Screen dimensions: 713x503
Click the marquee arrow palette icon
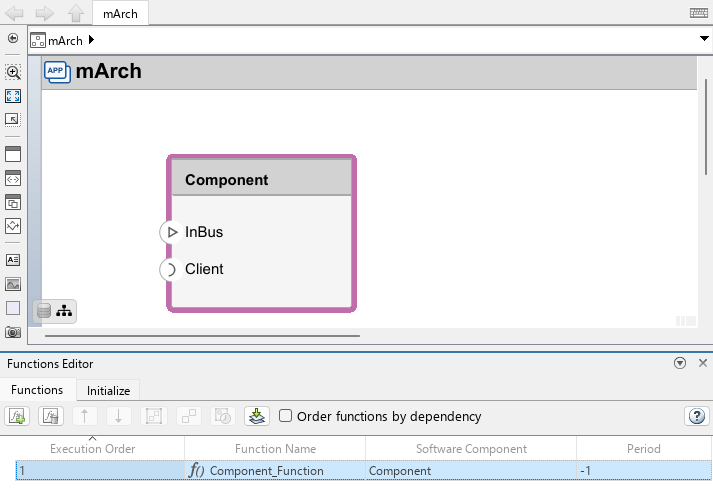point(13,119)
